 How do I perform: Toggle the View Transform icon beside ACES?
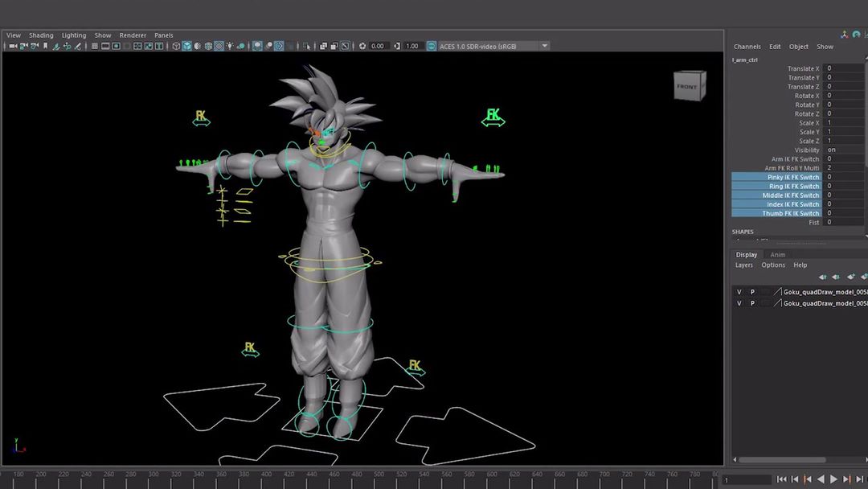432,46
